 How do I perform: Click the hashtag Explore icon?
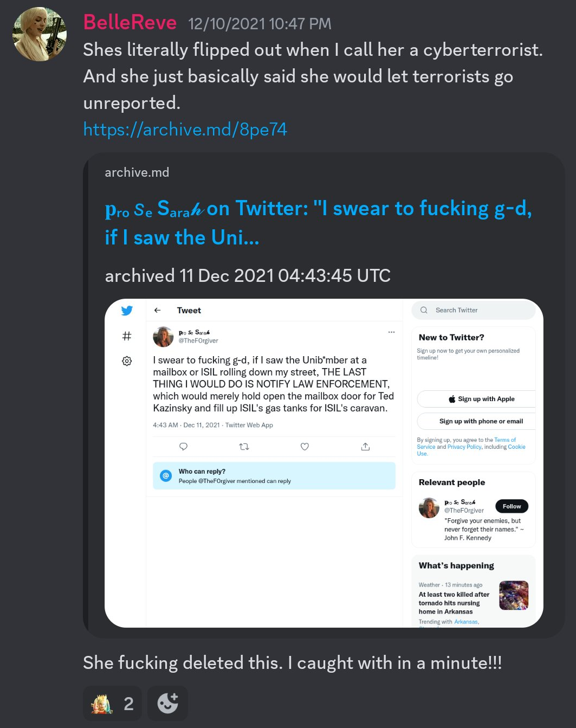pyautogui.click(x=127, y=336)
